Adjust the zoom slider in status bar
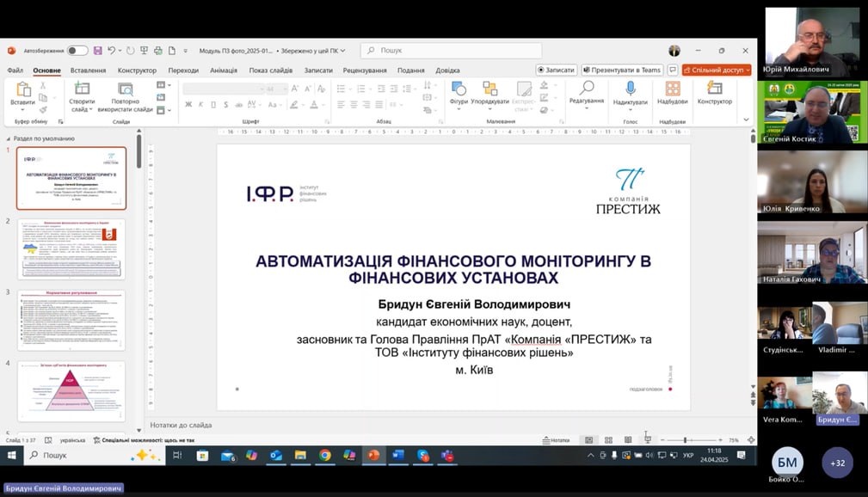This screenshot has height=497, width=868. (686, 440)
